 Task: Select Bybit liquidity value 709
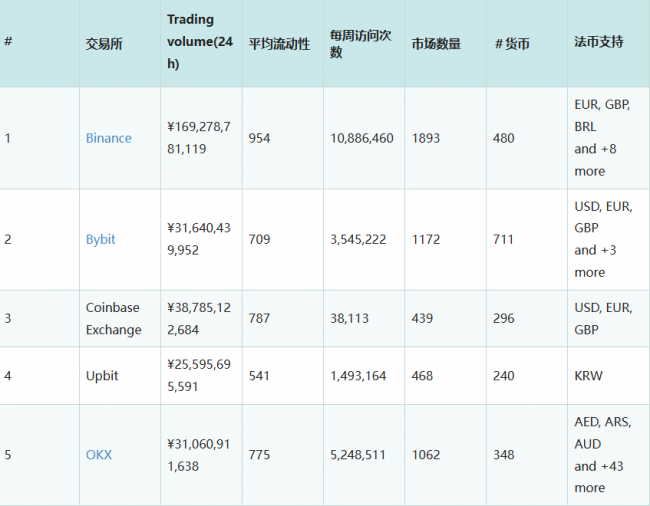pos(260,239)
